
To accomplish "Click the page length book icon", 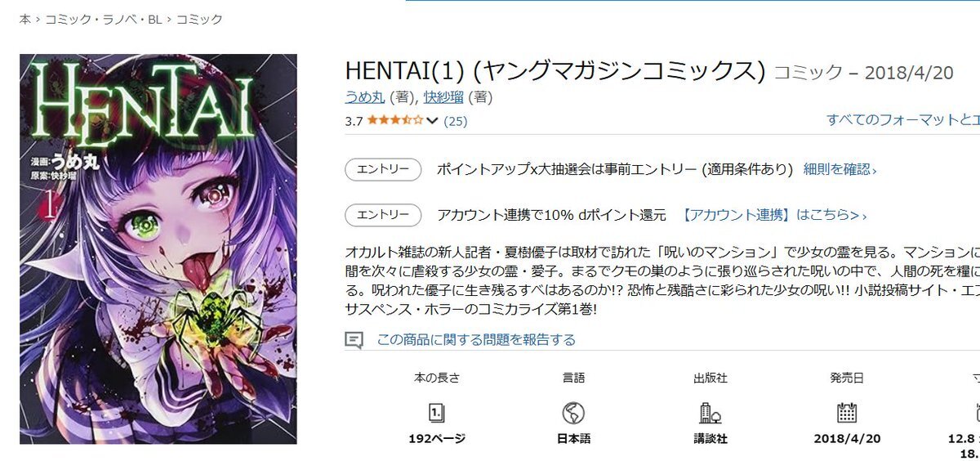I will (x=437, y=411).
